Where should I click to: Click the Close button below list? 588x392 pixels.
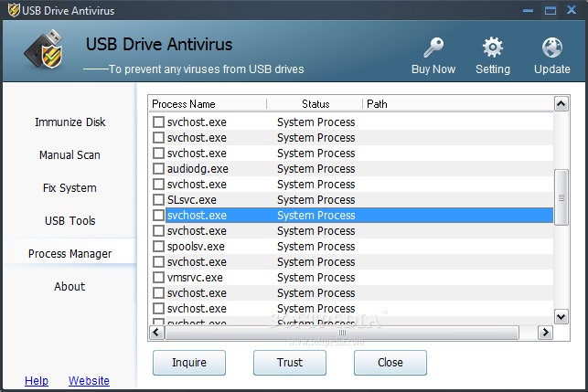(x=390, y=363)
